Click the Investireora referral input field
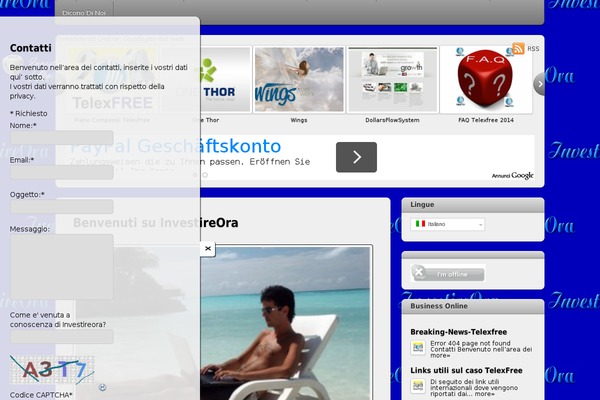600x400 pixels. tap(62, 337)
